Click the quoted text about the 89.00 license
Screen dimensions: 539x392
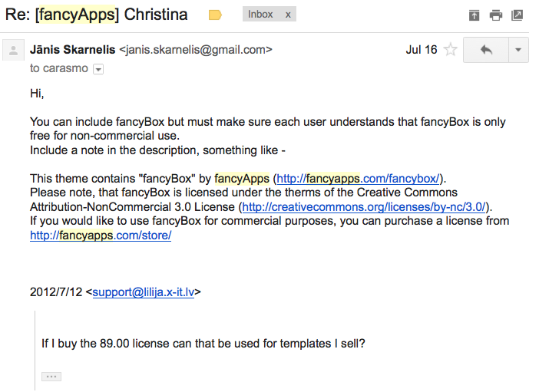(x=203, y=344)
